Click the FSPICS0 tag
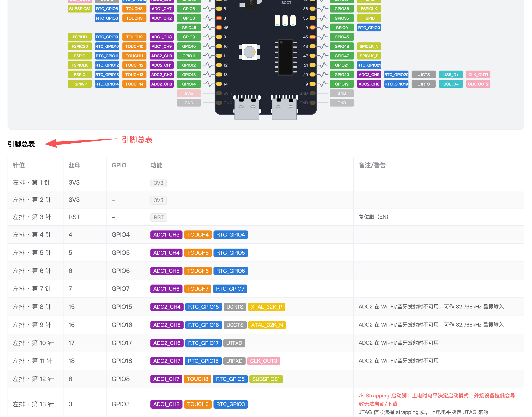The image size is (532, 417). (79, 46)
